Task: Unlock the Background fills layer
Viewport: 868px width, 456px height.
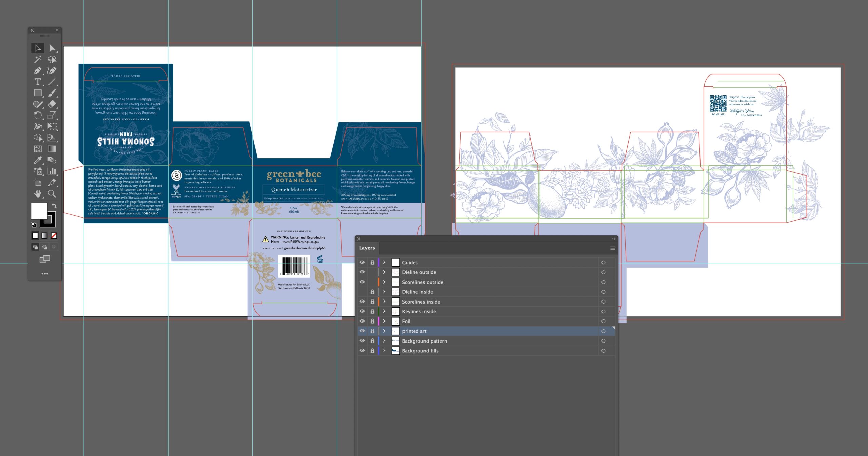Action: pos(372,351)
